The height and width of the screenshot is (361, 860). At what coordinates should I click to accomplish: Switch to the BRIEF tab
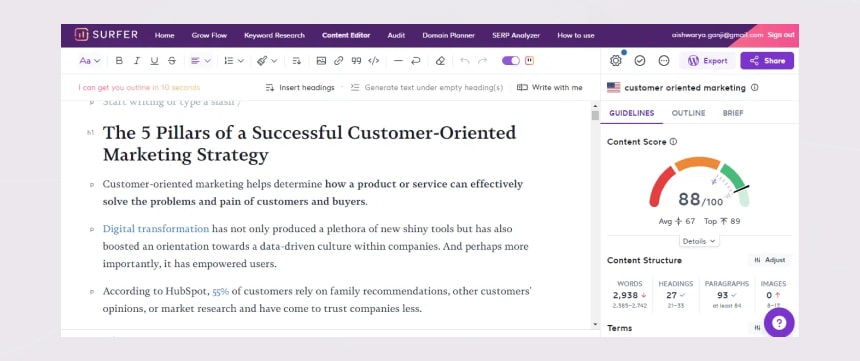tap(733, 113)
